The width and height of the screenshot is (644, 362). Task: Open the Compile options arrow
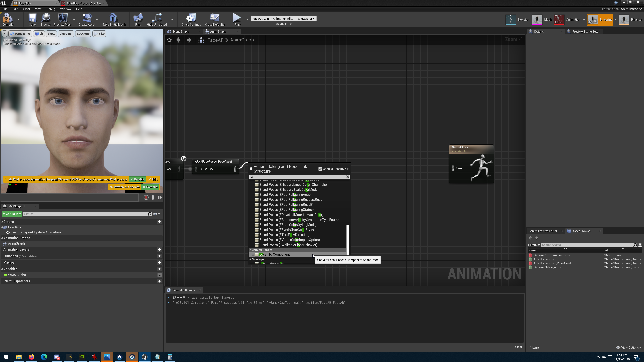[18, 19]
